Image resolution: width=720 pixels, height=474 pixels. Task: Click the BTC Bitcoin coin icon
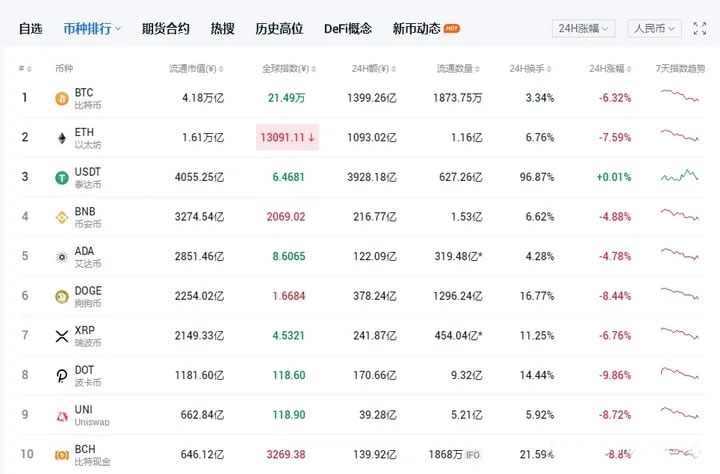(61, 98)
